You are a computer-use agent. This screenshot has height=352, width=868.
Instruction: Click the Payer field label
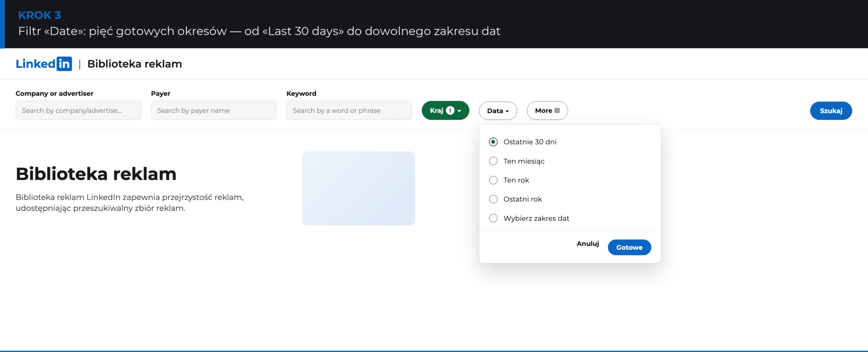point(161,93)
